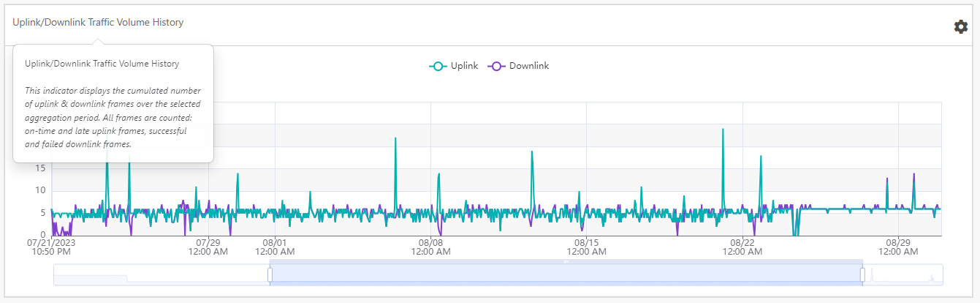
Task: Click the Uplink/Downlink Traffic Volume History panel title
Action: click(98, 23)
